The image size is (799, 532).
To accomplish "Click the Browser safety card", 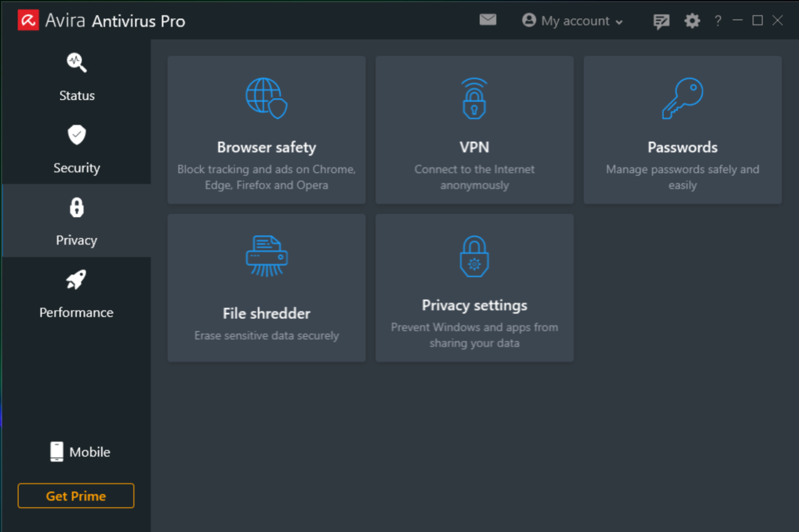I will 266,130.
